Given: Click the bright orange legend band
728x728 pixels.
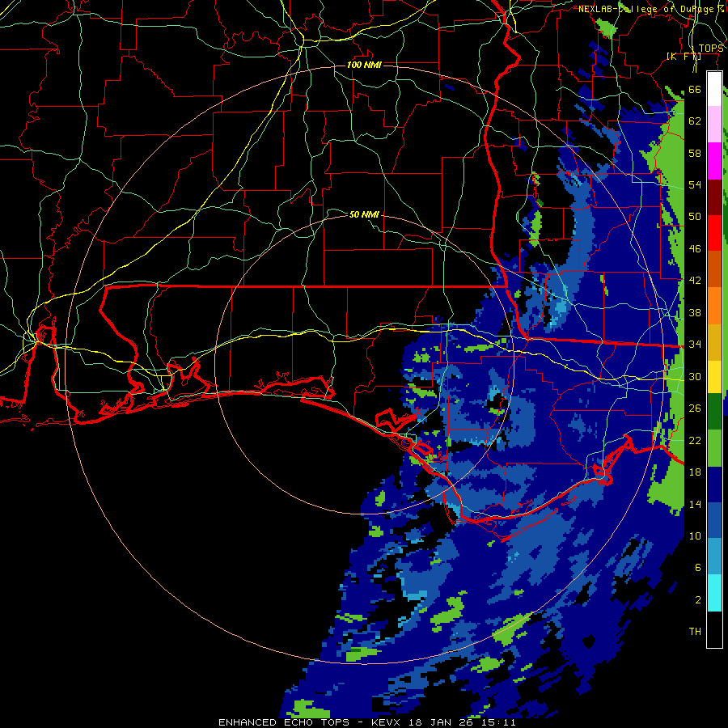Looking at the screenshot, I should 714,306.
